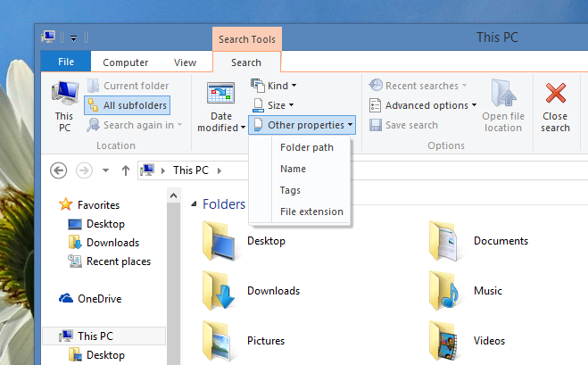
Task: Switch to the Computer tab
Action: [125, 62]
